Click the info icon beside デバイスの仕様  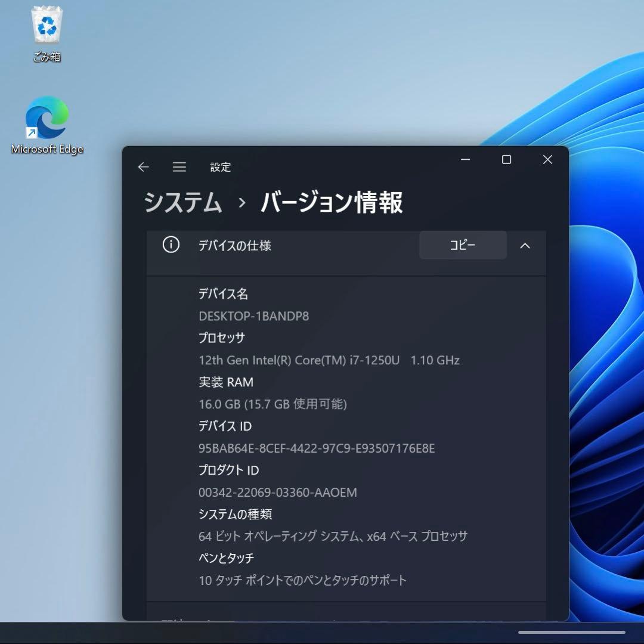coord(171,245)
